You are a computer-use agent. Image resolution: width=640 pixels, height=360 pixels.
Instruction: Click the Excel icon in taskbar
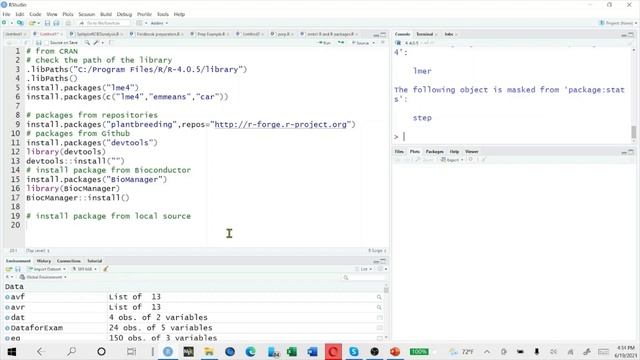[292, 351]
